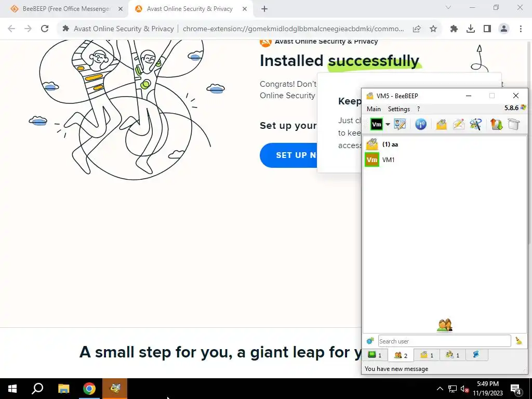
Task: Switch to the users tab showing 2
Action: 401,355
